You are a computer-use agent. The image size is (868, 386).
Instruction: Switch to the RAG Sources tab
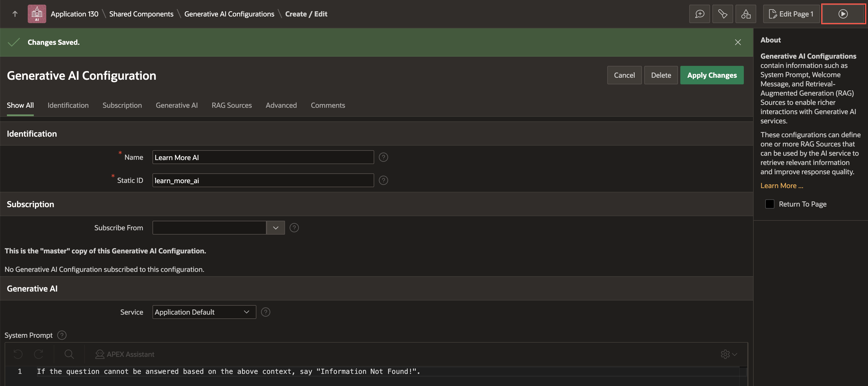(x=232, y=105)
